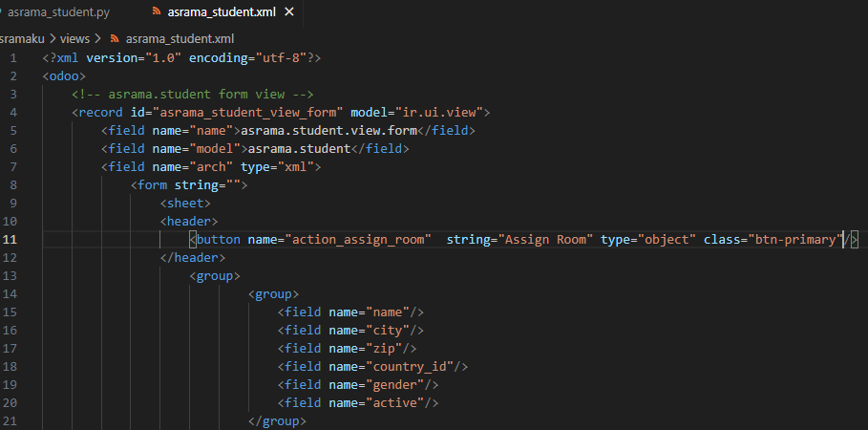This screenshot has height=430, width=868.
Task: Click the chevron after the views breadcrumb
Action: pyautogui.click(x=98, y=39)
